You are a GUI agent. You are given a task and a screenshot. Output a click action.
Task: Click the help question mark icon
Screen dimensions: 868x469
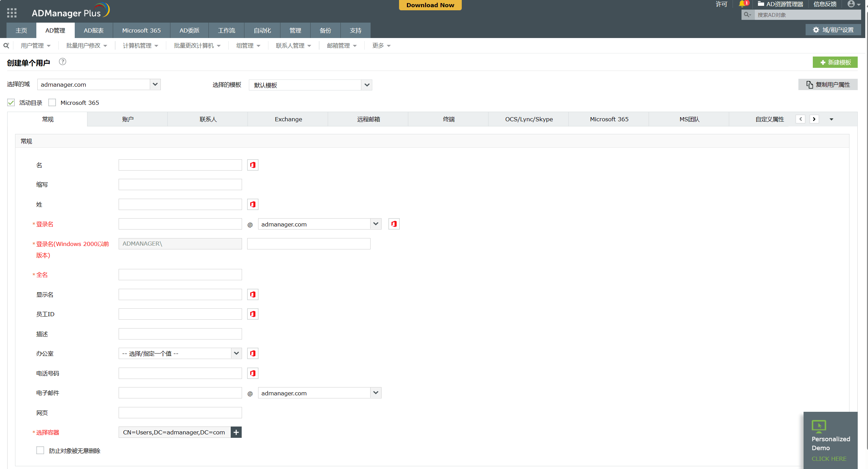[x=62, y=62]
